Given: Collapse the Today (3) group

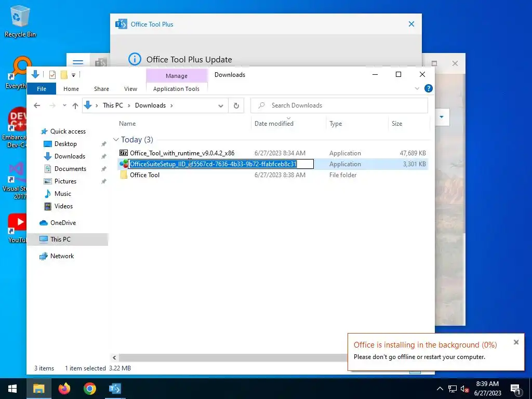Looking at the screenshot, I should click(116, 140).
